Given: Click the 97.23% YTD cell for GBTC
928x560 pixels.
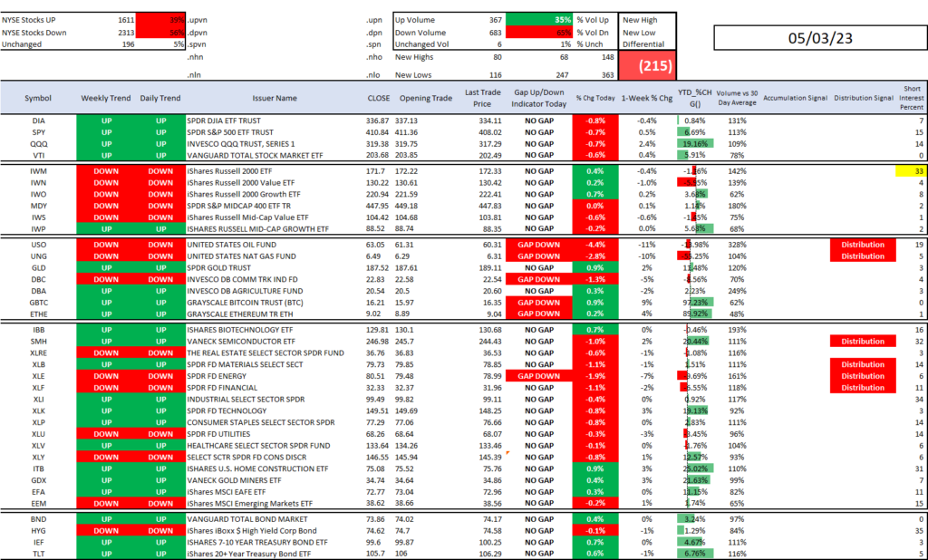Looking at the screenshot, I should pyautogui.click(x=695, y=303).
